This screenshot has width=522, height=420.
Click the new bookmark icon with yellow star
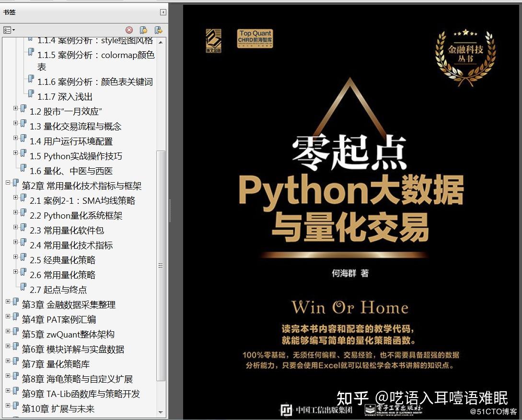pos(143,30)
